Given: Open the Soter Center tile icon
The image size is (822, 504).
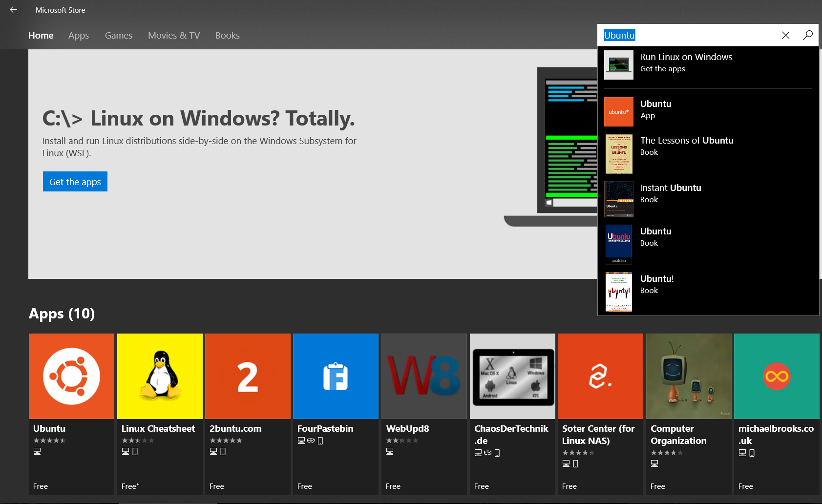Looking at the screenshot, I should [600, 376].
